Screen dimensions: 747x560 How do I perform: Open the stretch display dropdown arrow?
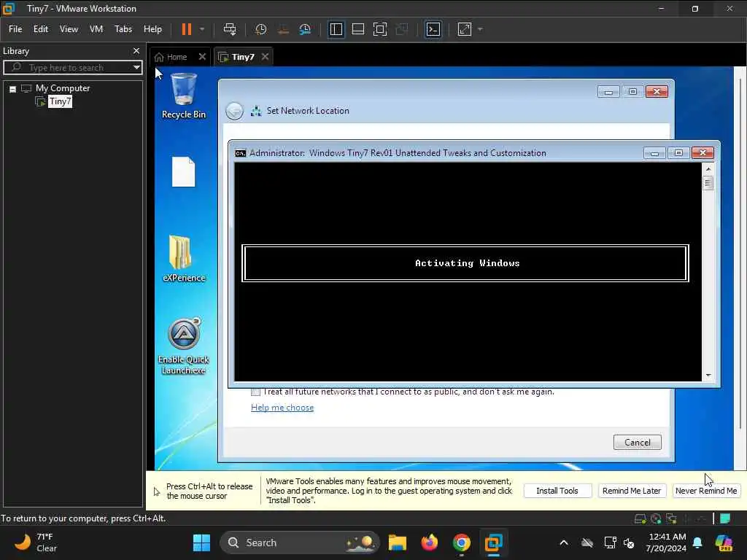click(x=480, y=29)
